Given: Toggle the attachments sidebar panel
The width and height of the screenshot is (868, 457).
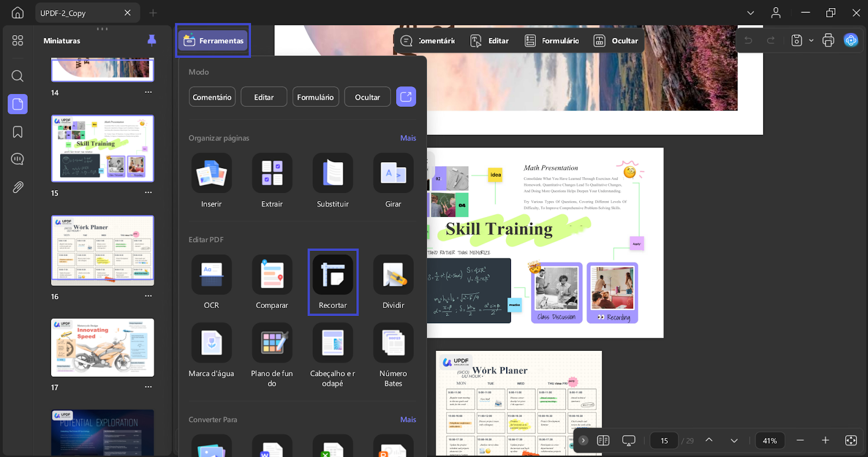Looking at the screenshot, I should pos(17,188).
